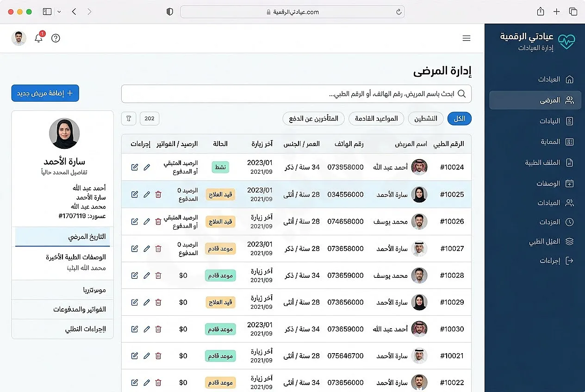
Task: Expand التاريخ المرضي section in details panel
Action: [x=62, y=237]
